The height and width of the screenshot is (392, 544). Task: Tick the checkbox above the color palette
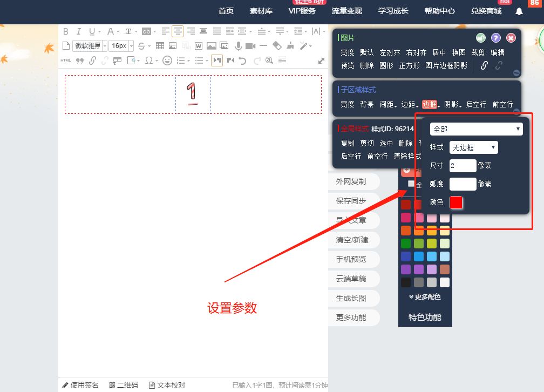[x=411, y=184]
